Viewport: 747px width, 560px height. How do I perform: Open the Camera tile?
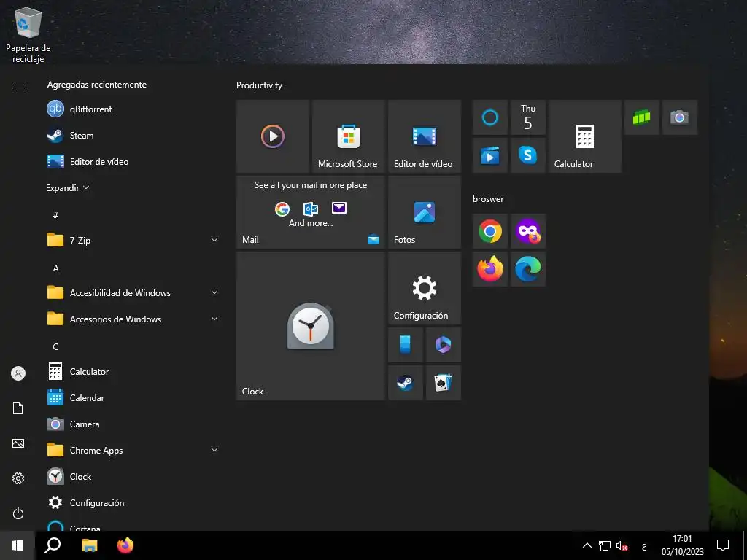pyautogui.click(x=680, y=117)
